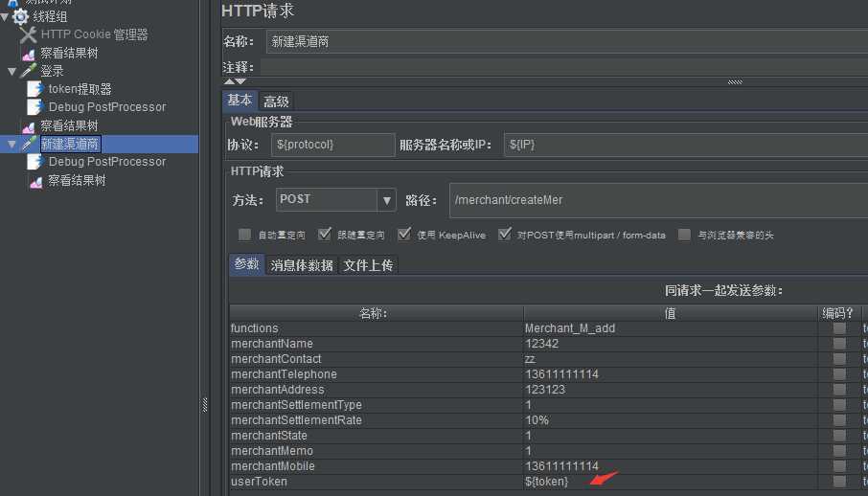Select the merchantAddress parameter cell
The image size is (868, 496).
point(377,390)
